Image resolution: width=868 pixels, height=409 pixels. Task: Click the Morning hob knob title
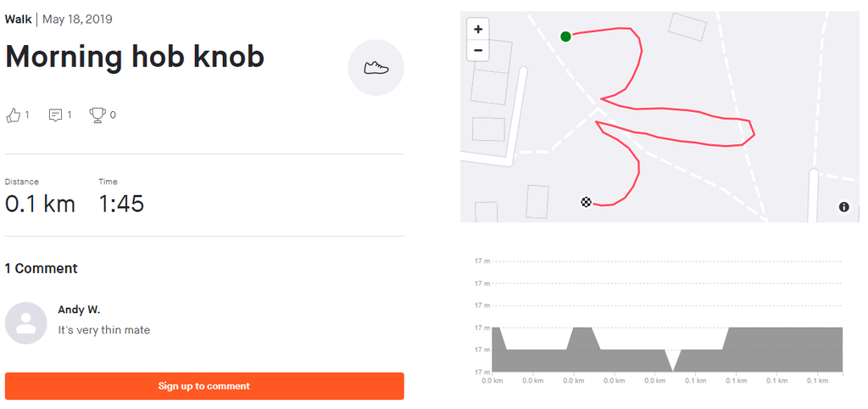135,57
